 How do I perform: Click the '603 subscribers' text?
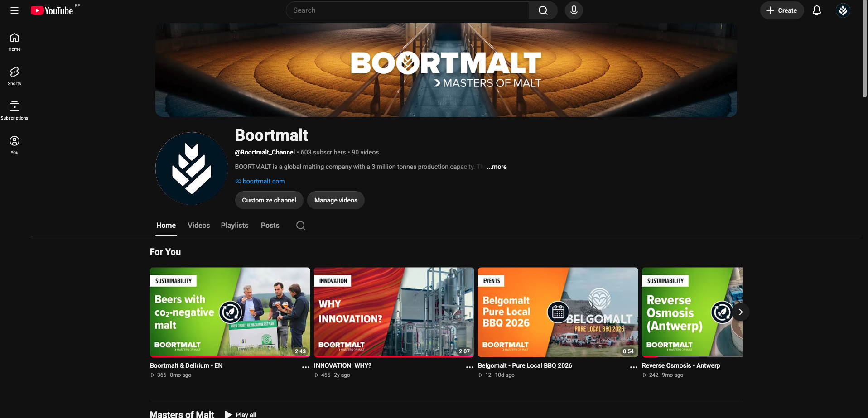[323, 152]
